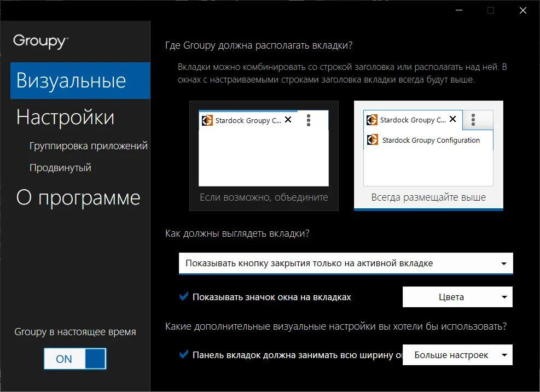
Task: Click the three-dot menu icon in the left preview
Action: tap(309, 120)
